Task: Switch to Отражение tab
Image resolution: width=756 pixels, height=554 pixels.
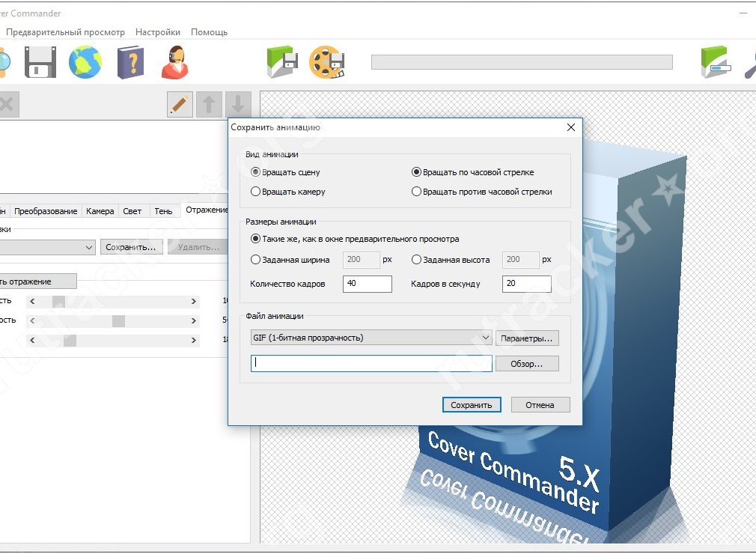Action: point(206,210)
